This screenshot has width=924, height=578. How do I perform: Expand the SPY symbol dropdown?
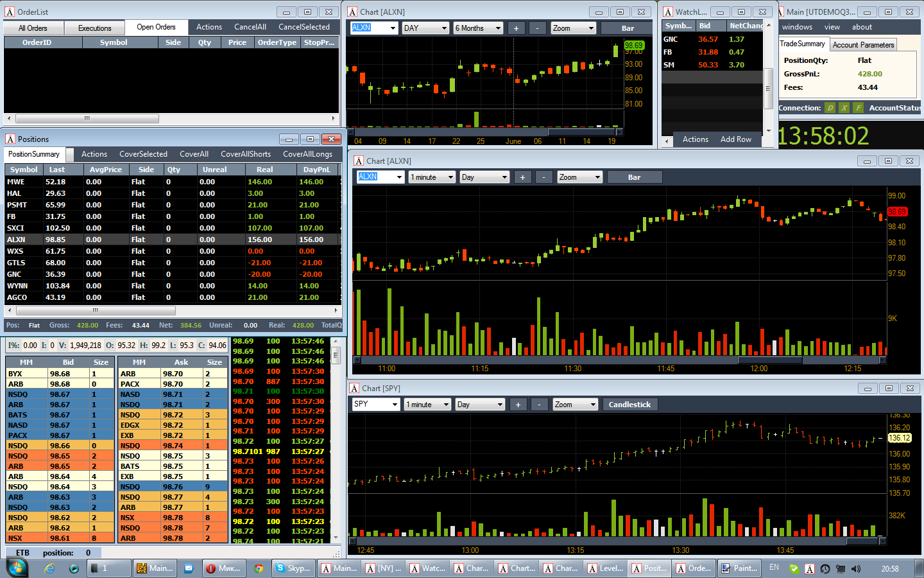click(376, 405)
